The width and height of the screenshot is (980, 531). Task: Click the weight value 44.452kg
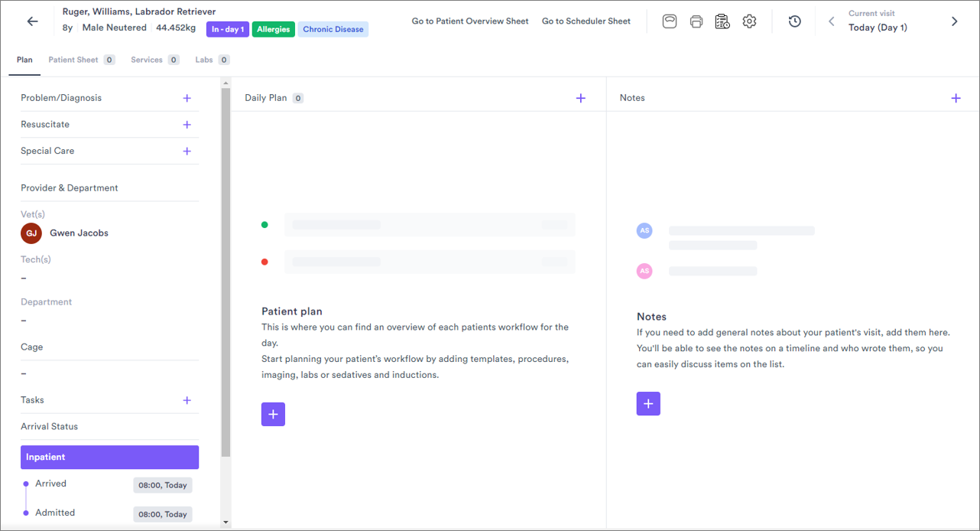[176, 28]
